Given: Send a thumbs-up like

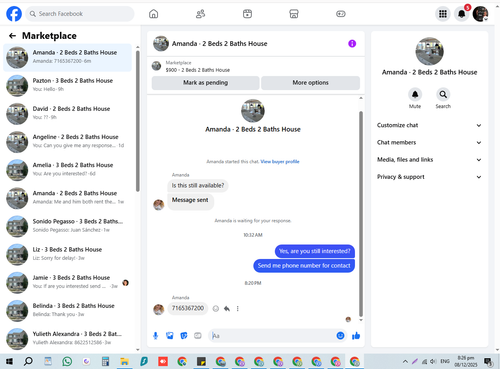Looking at the screenshot, I should click(356, 336).
